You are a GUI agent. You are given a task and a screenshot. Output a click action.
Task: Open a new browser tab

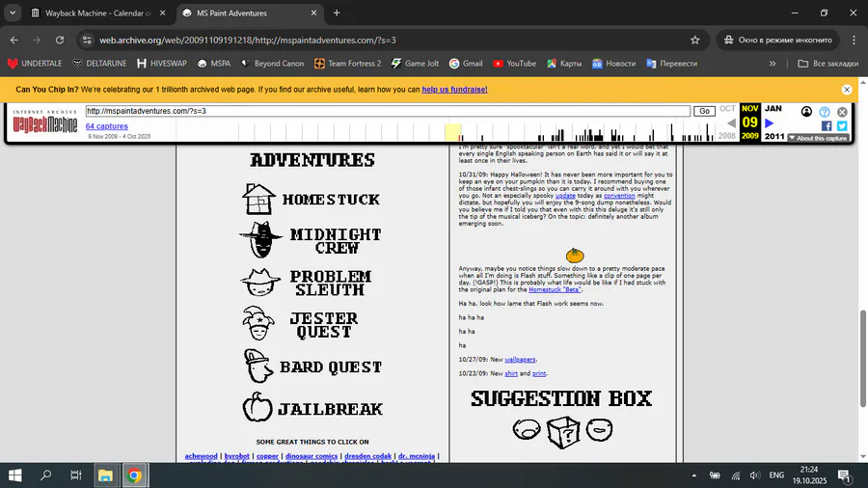[x=337, y=13]
